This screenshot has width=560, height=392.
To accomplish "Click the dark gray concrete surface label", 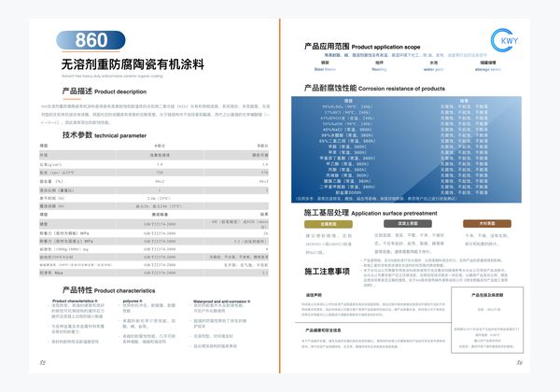I will (408, 223).
